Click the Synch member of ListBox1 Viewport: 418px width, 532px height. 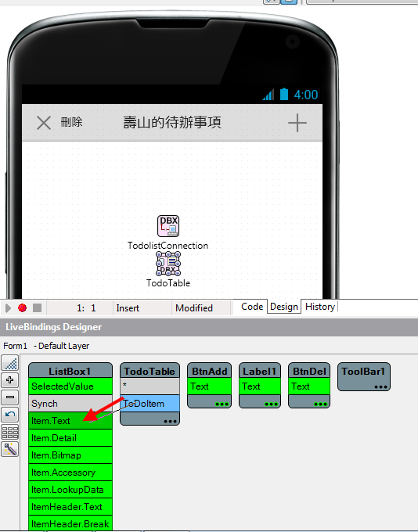pos(70,404)
